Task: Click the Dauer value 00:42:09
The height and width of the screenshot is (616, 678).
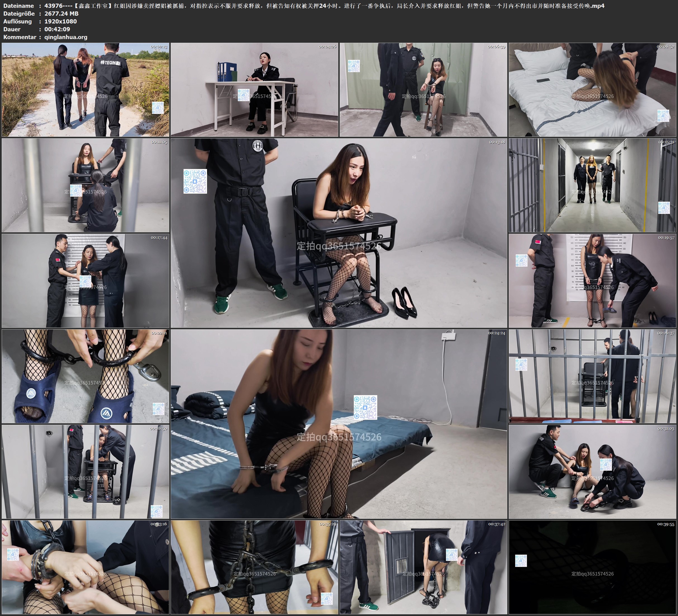Action: pyautogui.click(x=57, y=29)
